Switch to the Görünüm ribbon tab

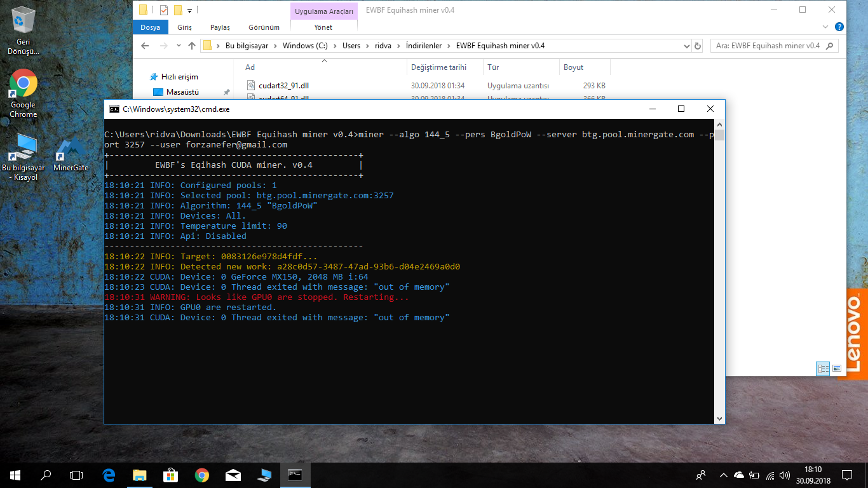point(264,27)
